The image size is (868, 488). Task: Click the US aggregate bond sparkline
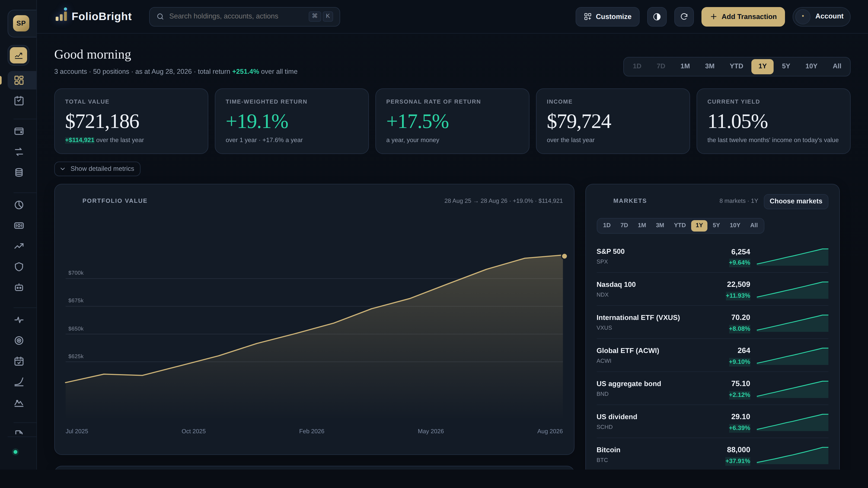click(x=793, y=389)
